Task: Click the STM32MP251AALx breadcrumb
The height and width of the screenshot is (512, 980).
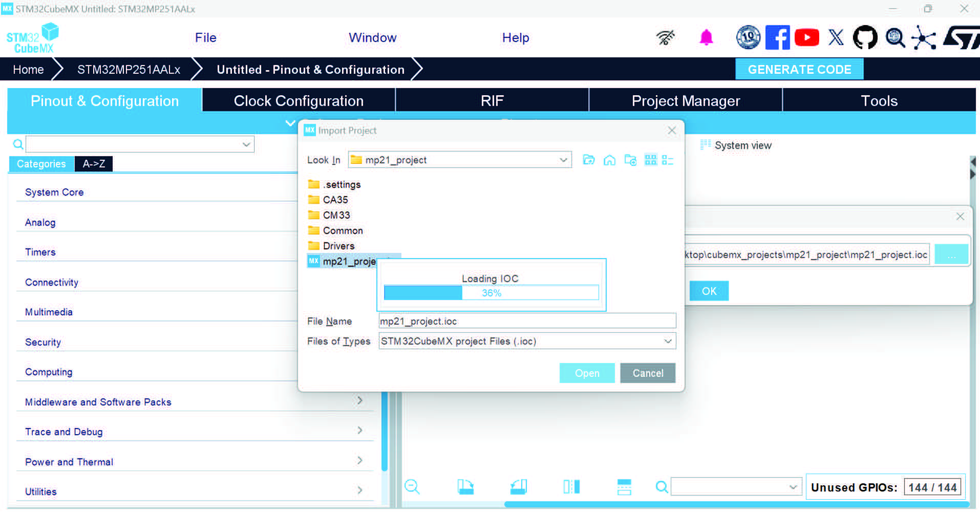Action: [x=129, y=70]
